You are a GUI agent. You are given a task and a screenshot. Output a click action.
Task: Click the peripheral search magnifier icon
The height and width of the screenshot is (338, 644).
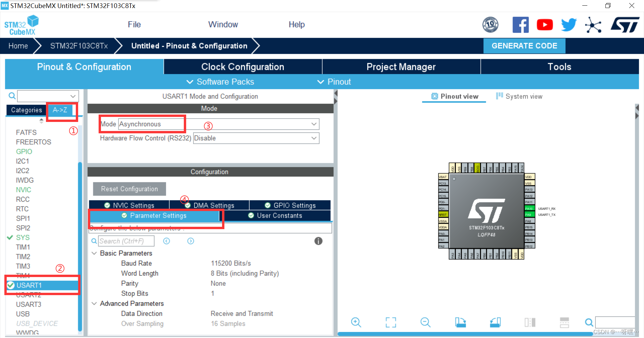(12, 96)
